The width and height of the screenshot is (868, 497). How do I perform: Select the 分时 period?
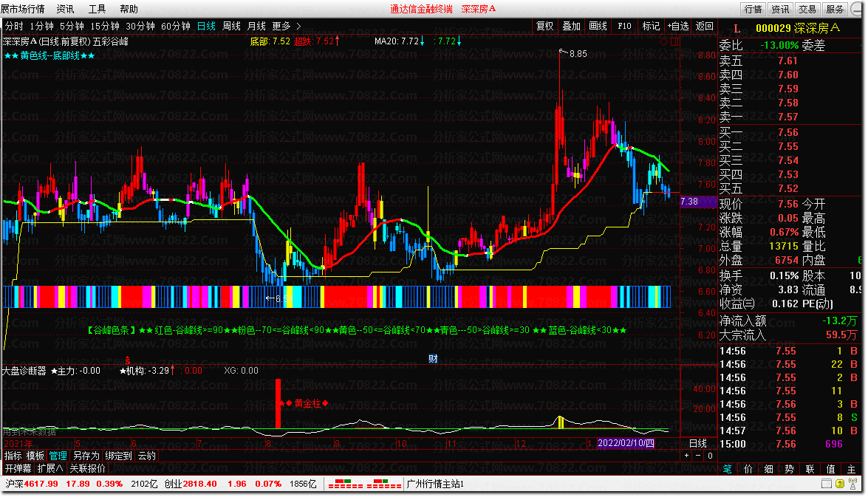[14, 26]
